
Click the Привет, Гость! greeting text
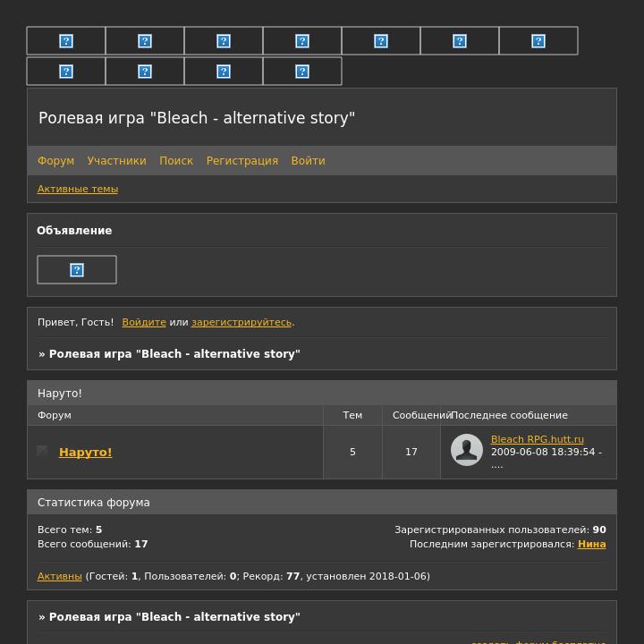point(75,322)
